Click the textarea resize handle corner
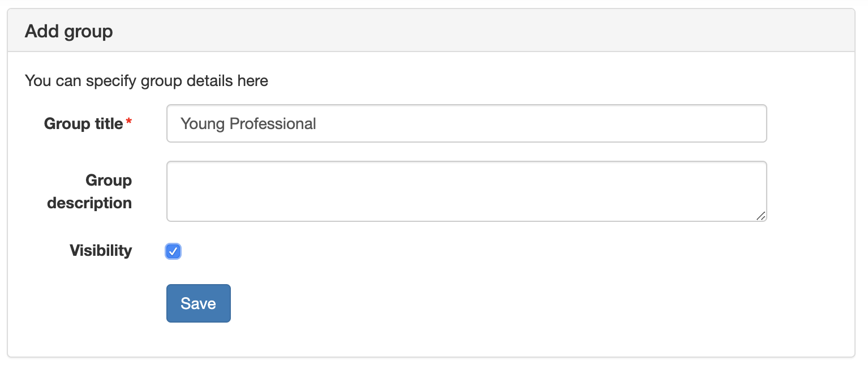Viewport: 868px width, 369px height. click(761, 216)
